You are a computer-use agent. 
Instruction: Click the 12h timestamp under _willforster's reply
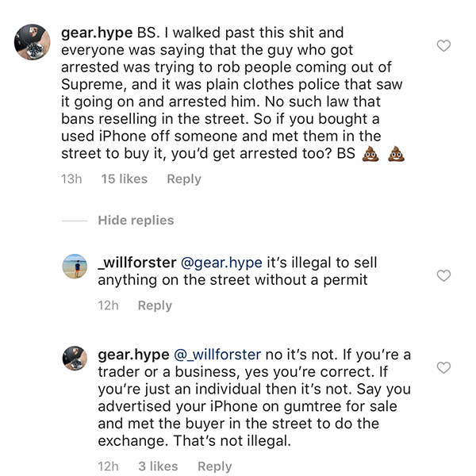pyautogui.click(x=109, y=305)
